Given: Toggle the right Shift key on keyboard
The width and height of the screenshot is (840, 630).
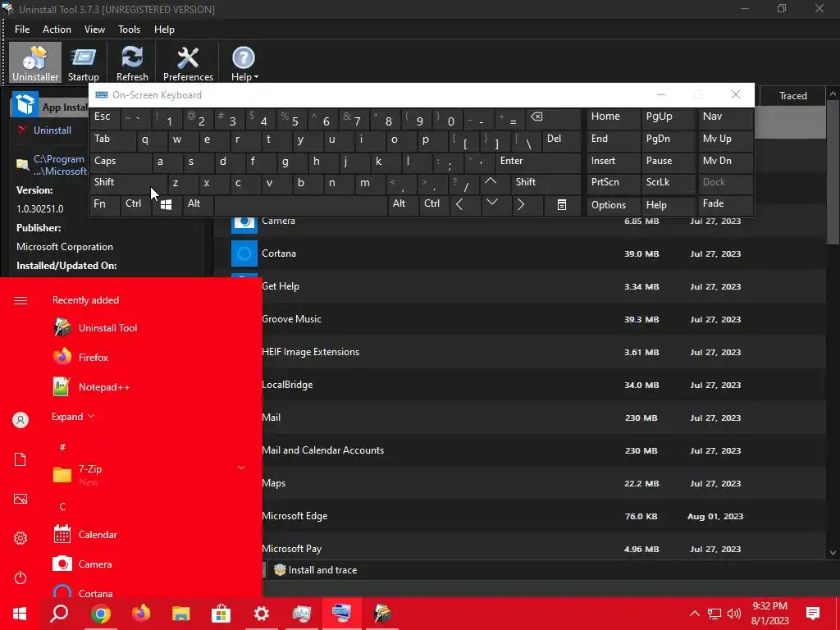Looking at the screenshot, I should point(546,184).
